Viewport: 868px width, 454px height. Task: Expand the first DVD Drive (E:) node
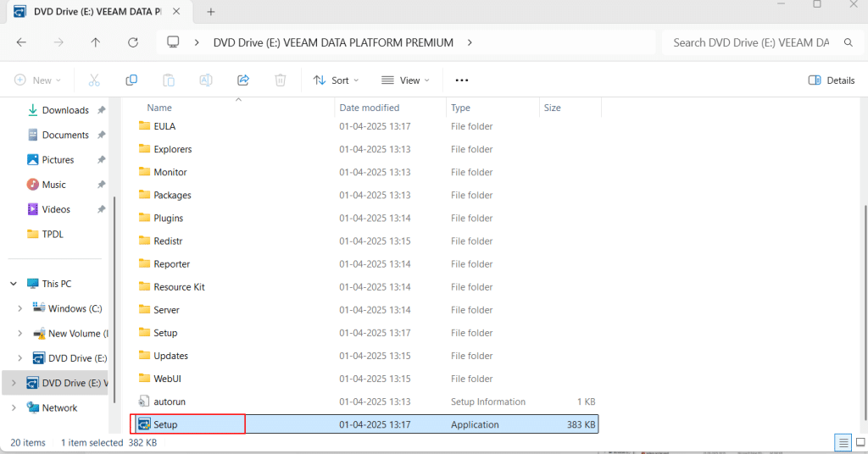click(x=20, y=358)
